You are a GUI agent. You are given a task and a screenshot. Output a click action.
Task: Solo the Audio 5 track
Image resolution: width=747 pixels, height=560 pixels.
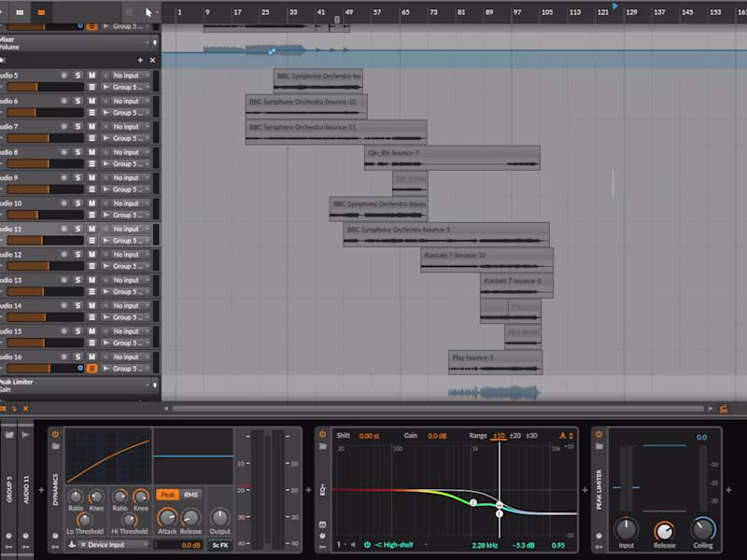78,75
